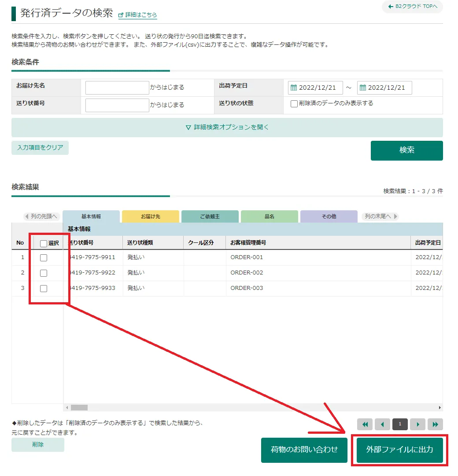Image resolution: width=458 pixels, height=476 pixels.
Task: Enable 削除済のデータのみ表示する checkbox
Action: (x=294, y=103)
